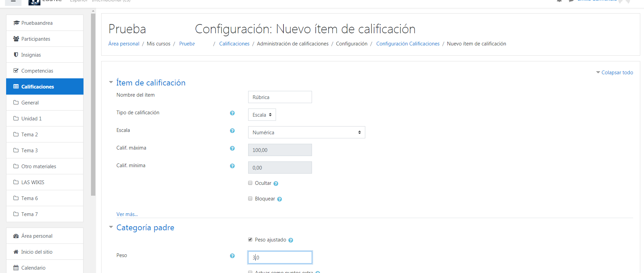644x273 pixels.
Task: Click folder icon beside Unidad 1
Action: coord(16,118)
